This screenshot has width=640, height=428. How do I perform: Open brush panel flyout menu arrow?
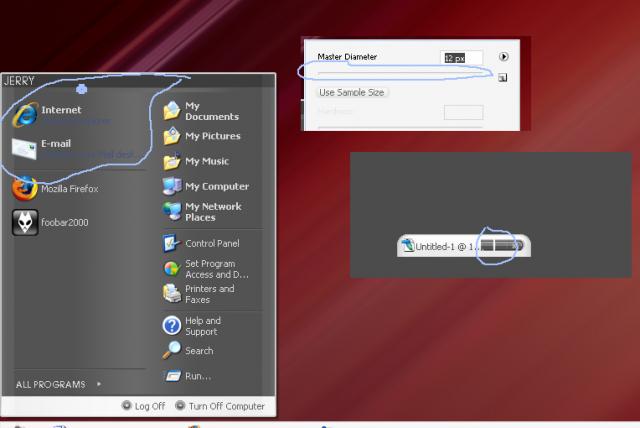point(504,56)
